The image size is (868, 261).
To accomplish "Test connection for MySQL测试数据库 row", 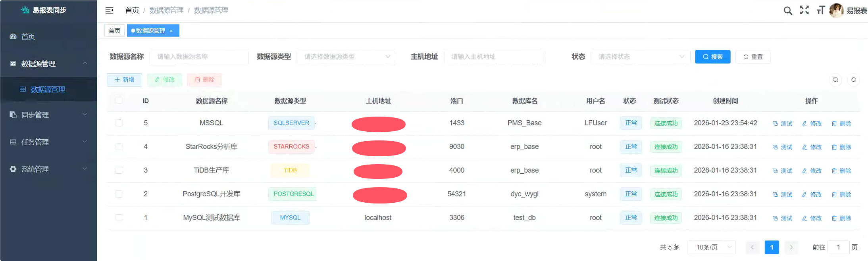I will [x=782, y=218].
